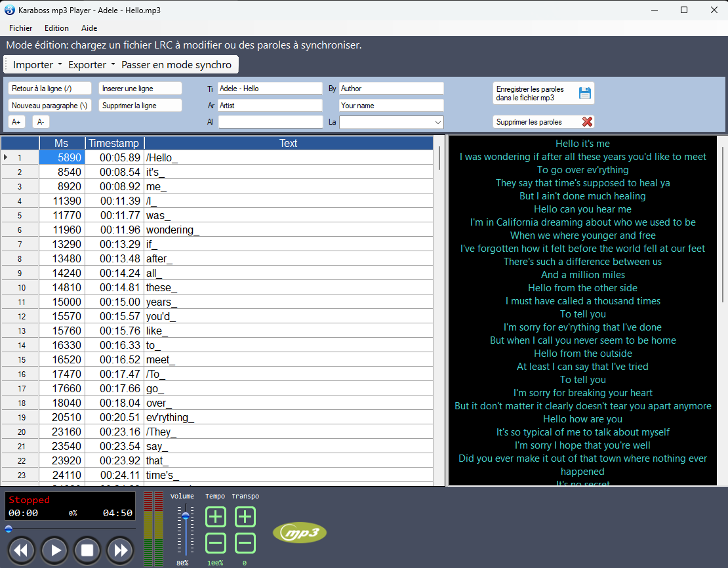Image resolution: width=728 pixels, height=568 pixels.
Task: Expand the Exporter dropdown
Action: (91, 65)
